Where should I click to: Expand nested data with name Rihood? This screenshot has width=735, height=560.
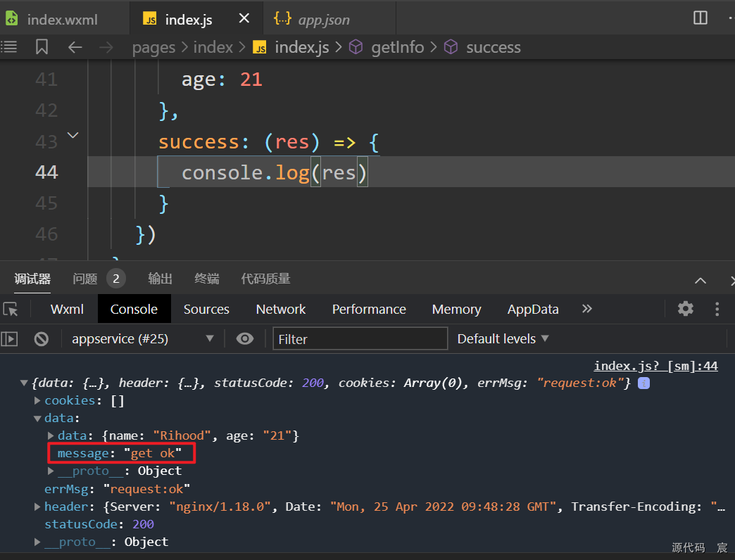click(50, 436)
